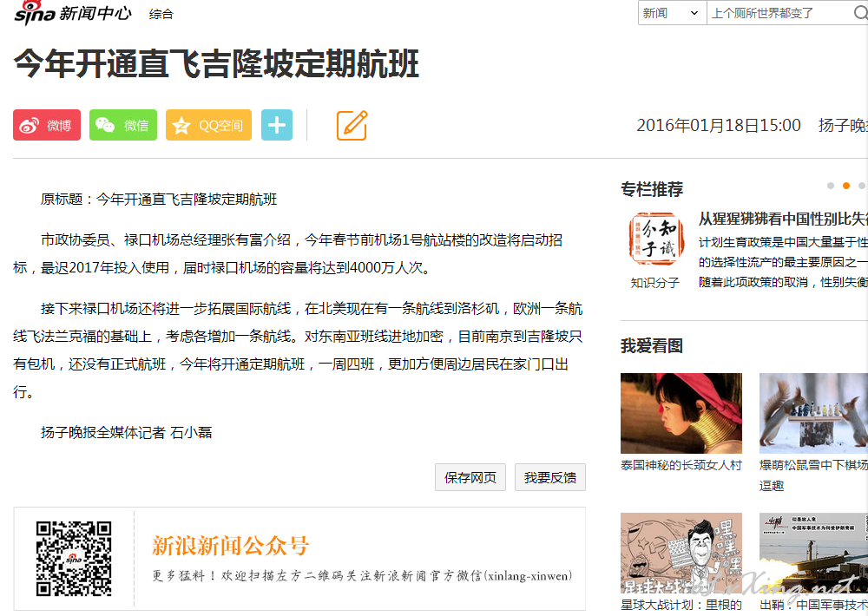Click the orange edit comment icon
The height and width of the screenshot is (616, 868).
click(352, 125)
